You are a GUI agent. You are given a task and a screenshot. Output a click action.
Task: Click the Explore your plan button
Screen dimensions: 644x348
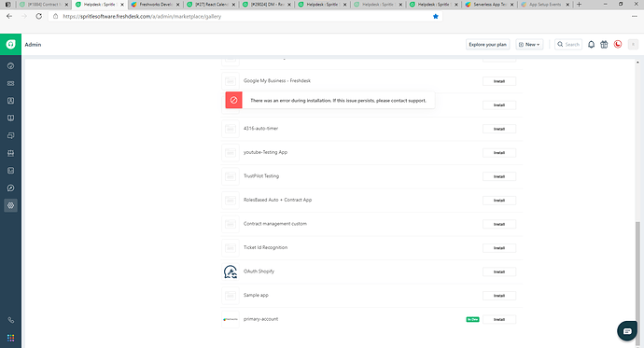point(487,45)
